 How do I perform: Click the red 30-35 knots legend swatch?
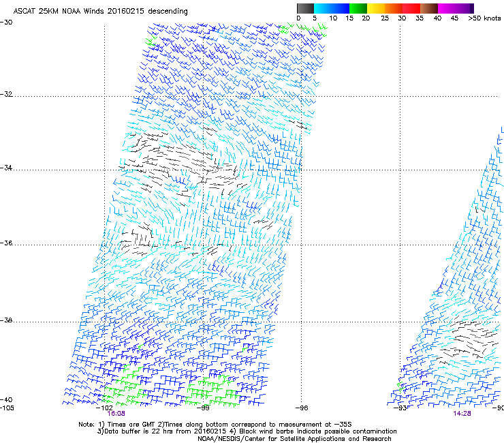(412, 8)
